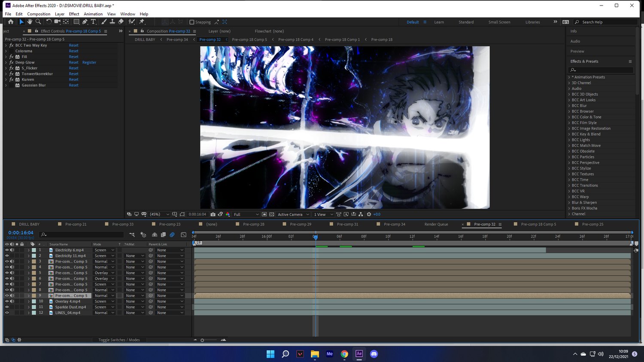
Task: Open the Animation menu
Action: pyautogui.click(x=93, y=14)
